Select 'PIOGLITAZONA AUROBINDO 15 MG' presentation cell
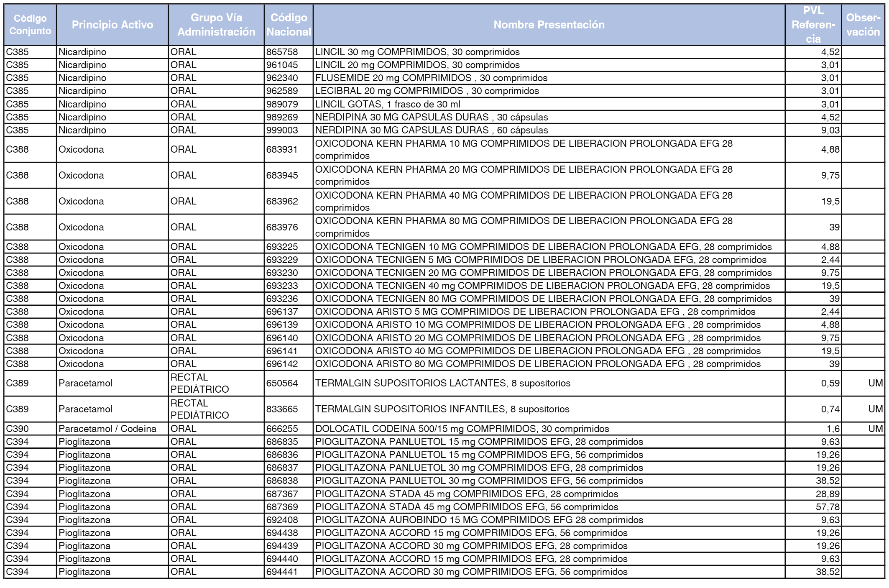Viewport: 889px width, 588px height. [549, 520]
